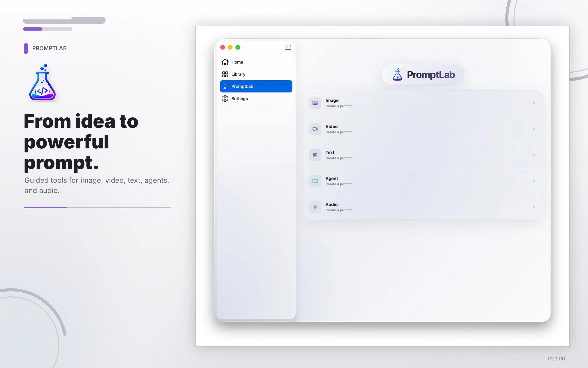The height and width of the screenshot is (368, 588).
Task: Open Settings in sidebar
Action: 256,99
